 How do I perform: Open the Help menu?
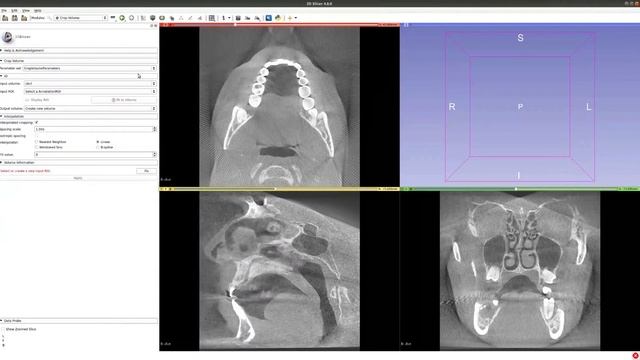click(x=38, y=10)
